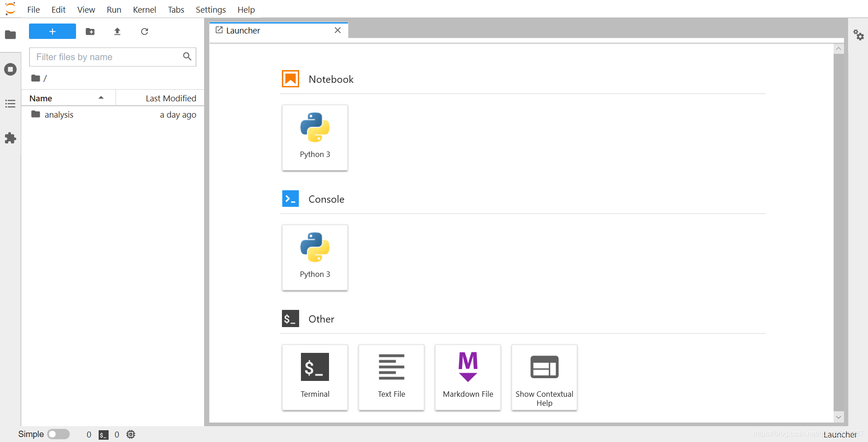This screenshot has width=868, height=442.
Task: Click the root folder breadcrumb icon
Action: [x=36, y=78]
